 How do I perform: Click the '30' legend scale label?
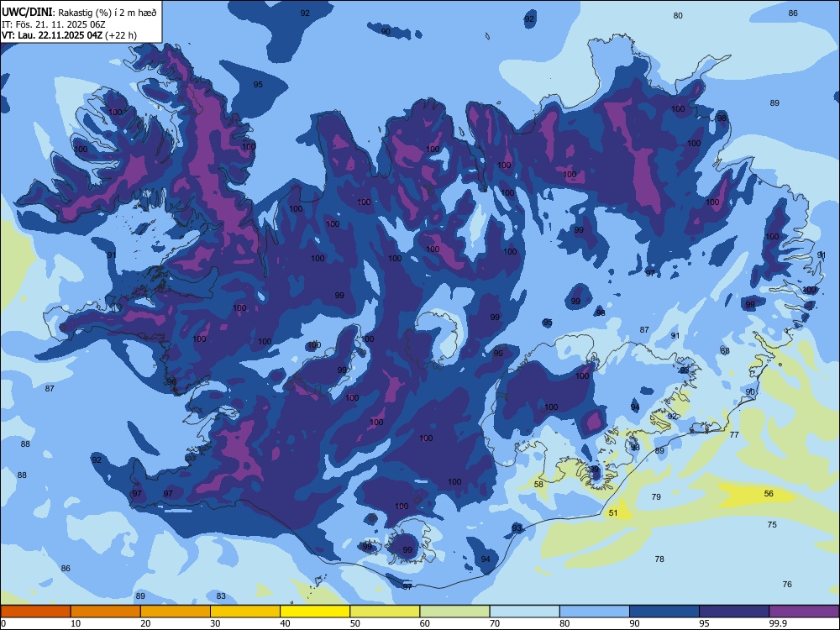point(215,623)
